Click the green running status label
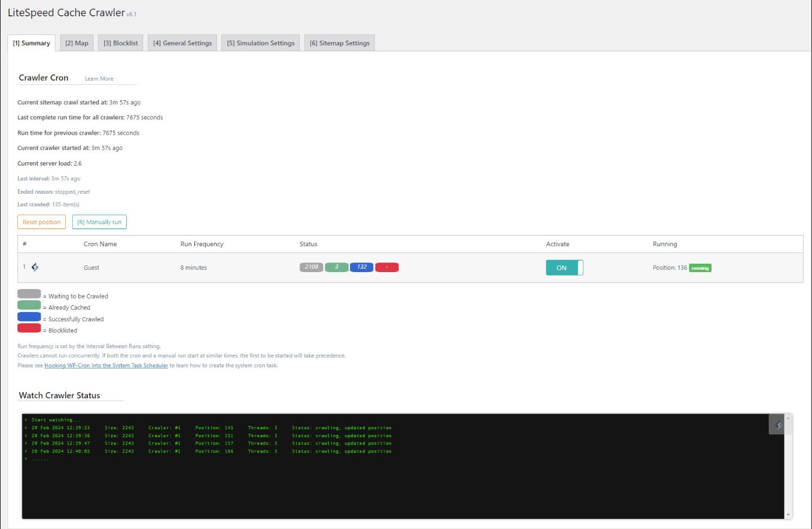Screen dimensions: 812x529 click(x=700, y=268)
